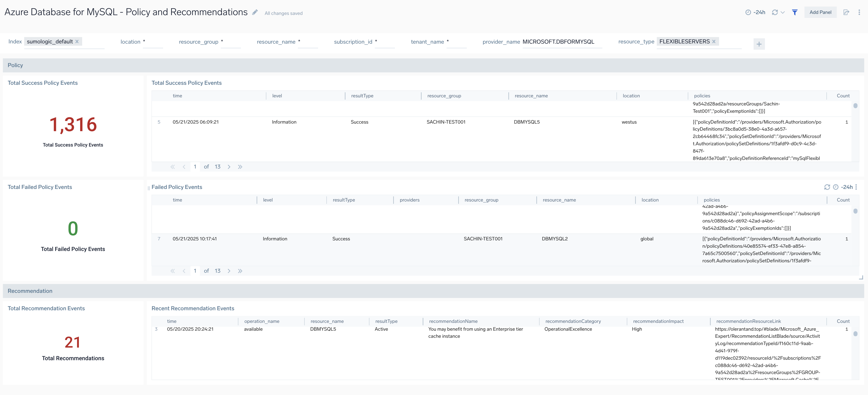
Task: Click the provider_name MICROSOFT.DBFORMYSQL field
Action: pyautogui.click(x=562, y=42)
